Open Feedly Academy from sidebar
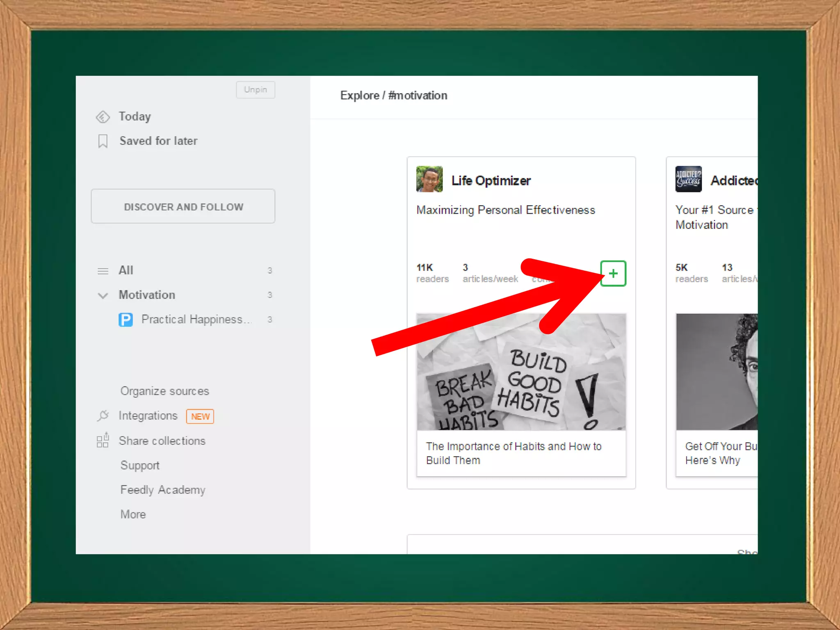This screenshot has width=840, height=630. click(x=163, y=490)
